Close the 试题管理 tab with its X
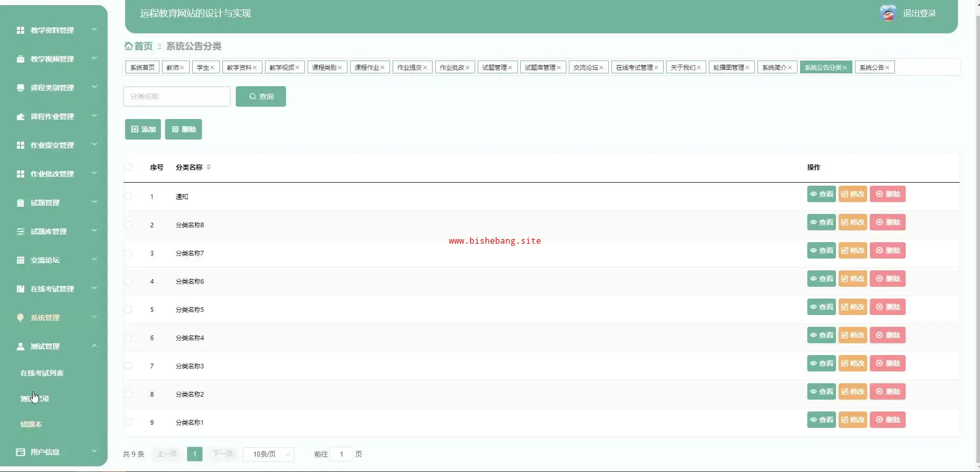This screenshot has height=472, width=980. (510, 68)
